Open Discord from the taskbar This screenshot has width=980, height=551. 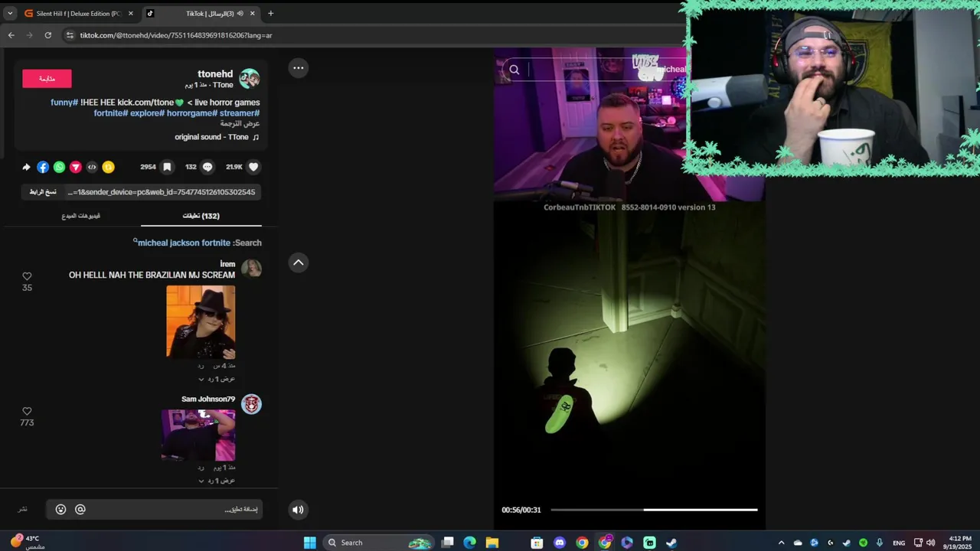click(x=559, y=543)
